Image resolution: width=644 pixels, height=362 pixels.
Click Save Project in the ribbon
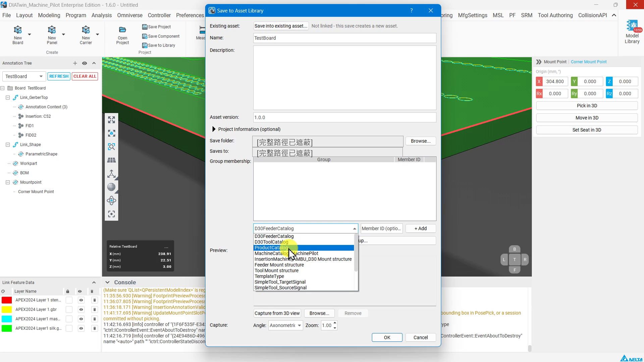pos(156,27)
